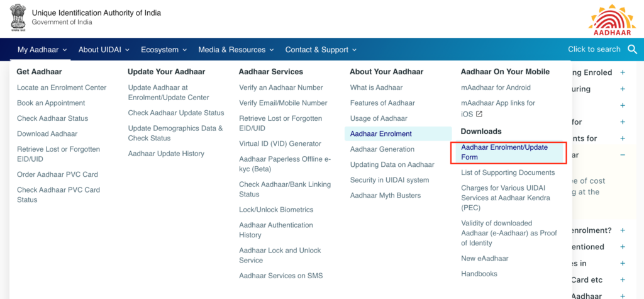This screenshot has width=644, height=299.
Task: Open Aadhaar Update History link
Action: point(166,154)
